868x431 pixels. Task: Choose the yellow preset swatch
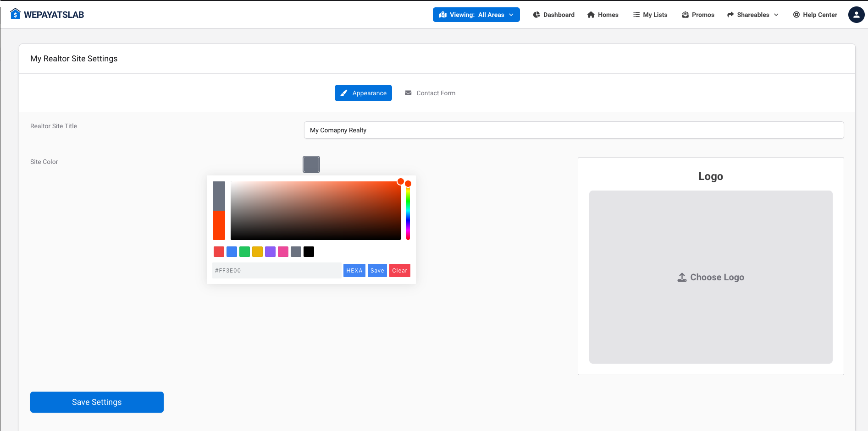pyautogui.click(x=258, y=251)
